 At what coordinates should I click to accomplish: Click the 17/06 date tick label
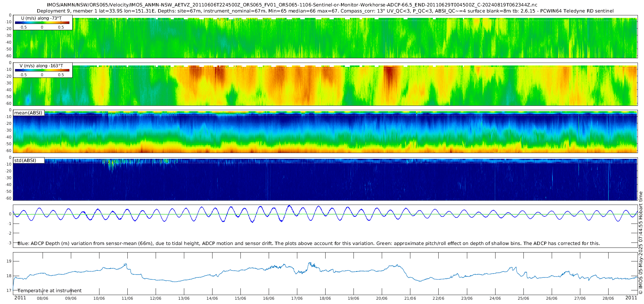[x=297, y=298]
